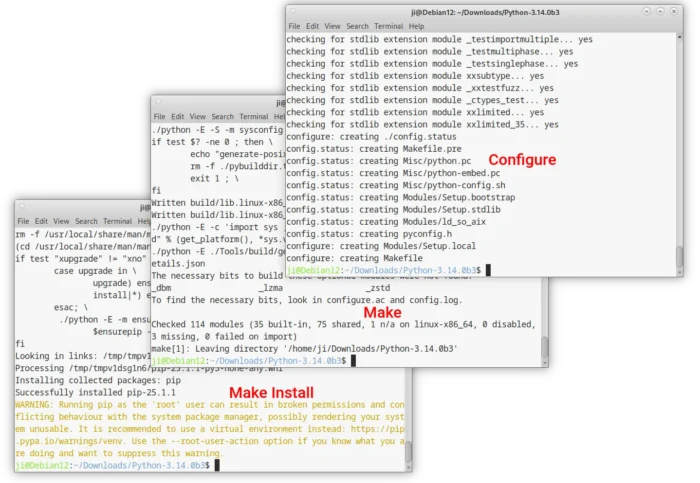Click 'Checked 114 modules' line in Make terminal
Screen dimensions: 700x483
pyautogui.click(x=343, y=325)
